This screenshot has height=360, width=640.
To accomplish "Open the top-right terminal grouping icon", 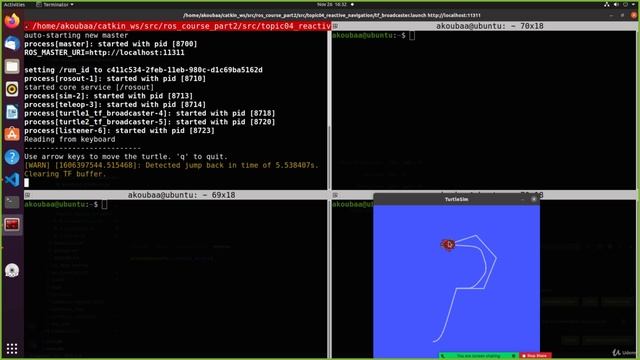I will click(x=335, y=26).
